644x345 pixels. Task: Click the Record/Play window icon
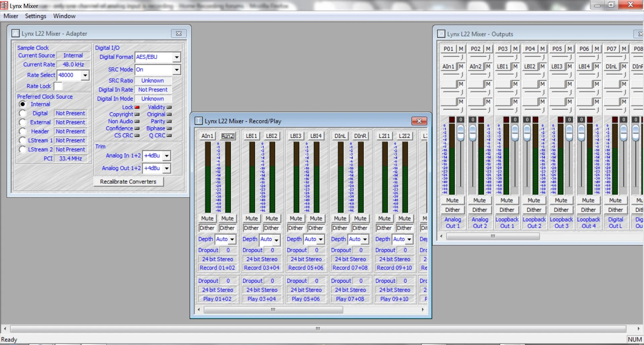point(199,121)
